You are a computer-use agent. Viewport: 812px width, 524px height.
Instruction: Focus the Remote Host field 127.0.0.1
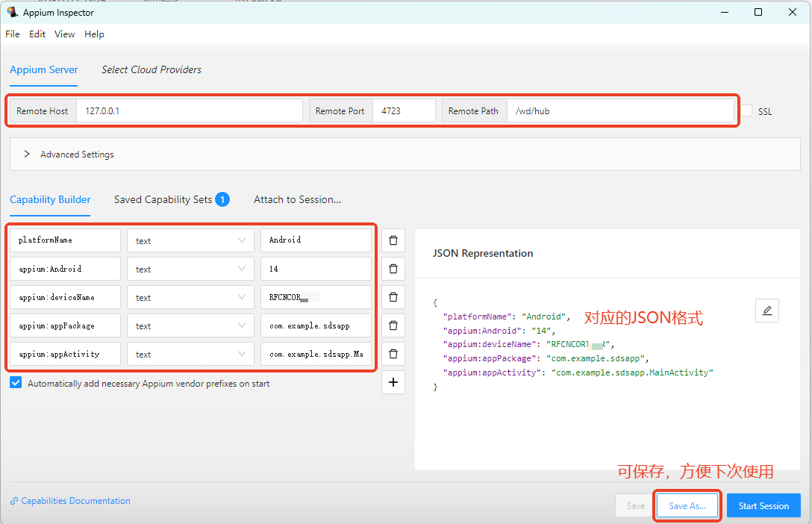(x=190, y=110)
